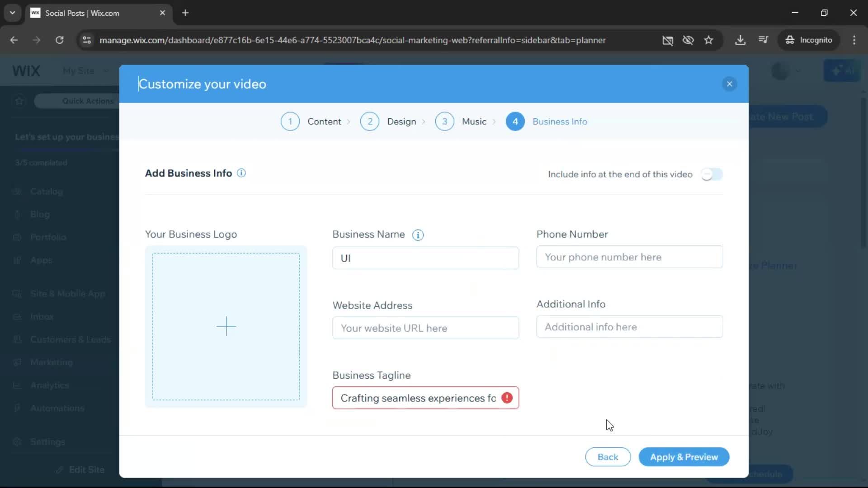868x488 pixels.
Task: Bookmark this page with star icon
Action: 708,40
